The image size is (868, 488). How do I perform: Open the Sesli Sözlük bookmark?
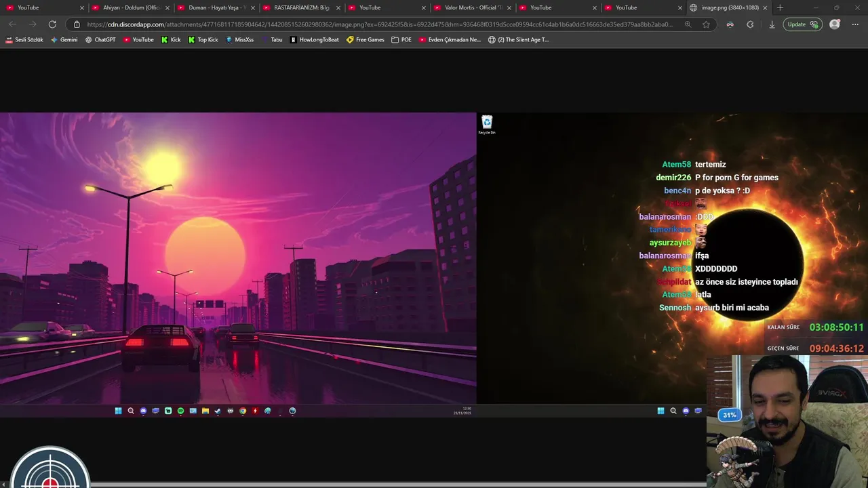pyautogui.click(x=24, y=39)
